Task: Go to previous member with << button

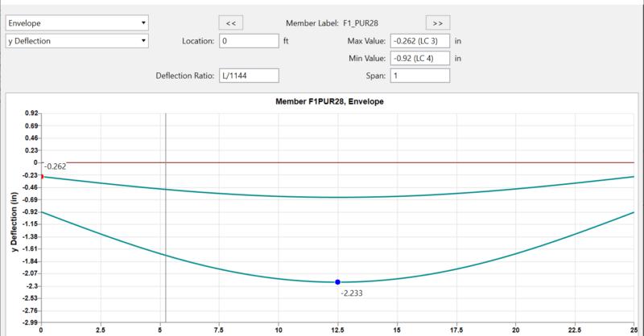Action: (x=232, y=23)
